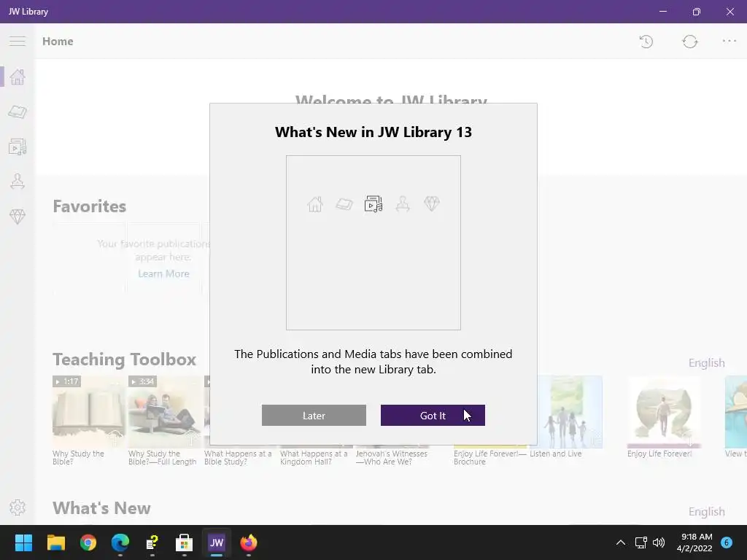Click JW Library taskbar icon
The height and width of the screenshot is (560, 747).
pyautogui.click(x=216, y=542)
